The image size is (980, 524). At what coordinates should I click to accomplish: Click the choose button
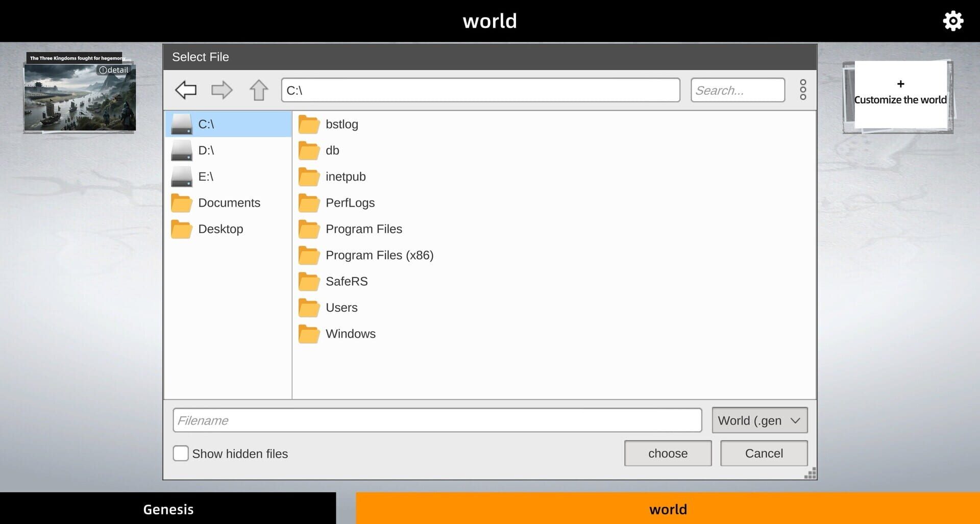[668, 453]
